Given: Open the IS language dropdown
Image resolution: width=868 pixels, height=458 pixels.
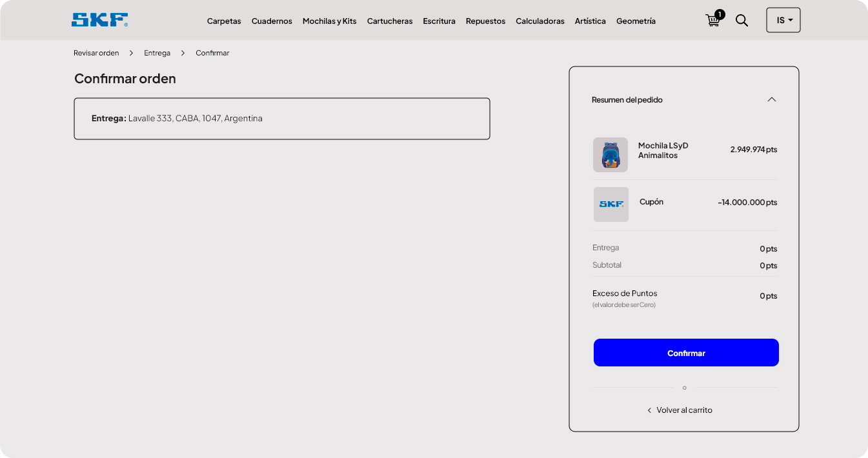Looking at the screenshot, I should [x=783, y=20].
